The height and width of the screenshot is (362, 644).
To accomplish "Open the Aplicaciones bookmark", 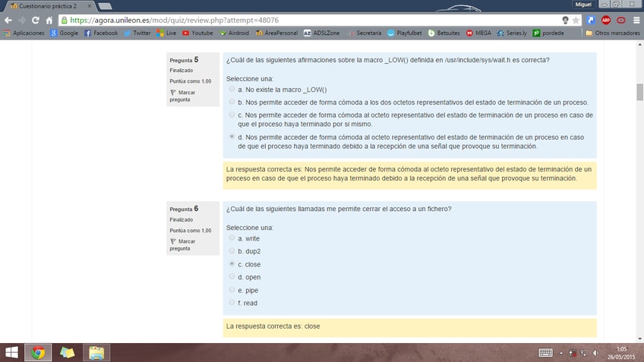I will click(24, 33).
